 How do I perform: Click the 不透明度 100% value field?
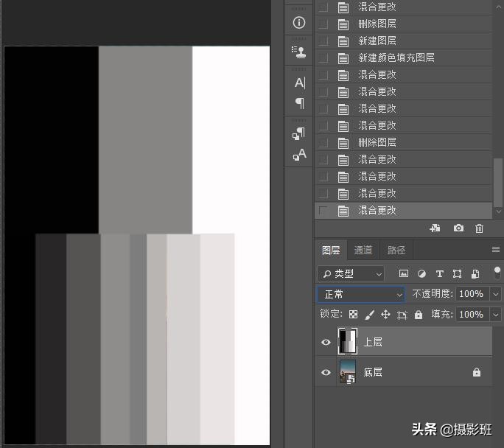coord(472,294)
